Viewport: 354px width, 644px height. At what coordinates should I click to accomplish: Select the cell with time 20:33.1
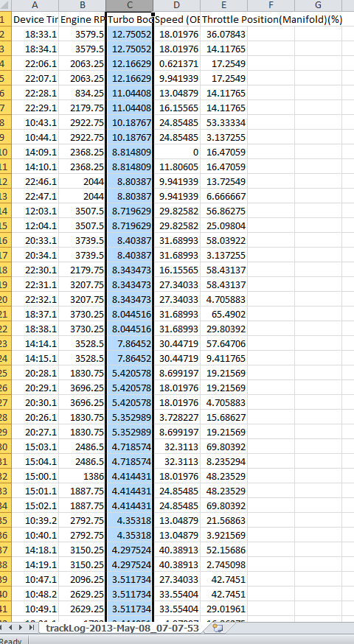click(x=35, y=241)
